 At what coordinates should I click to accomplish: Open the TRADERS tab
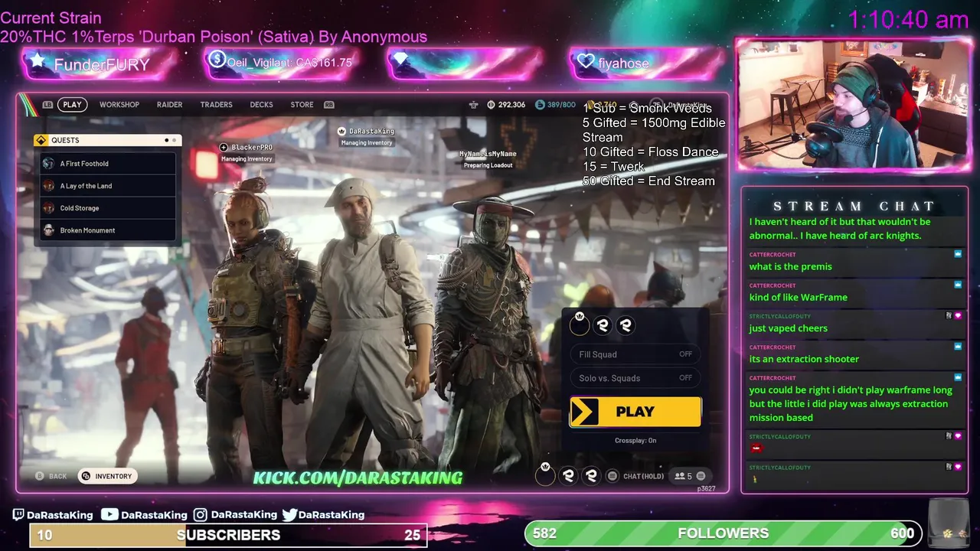216,105
